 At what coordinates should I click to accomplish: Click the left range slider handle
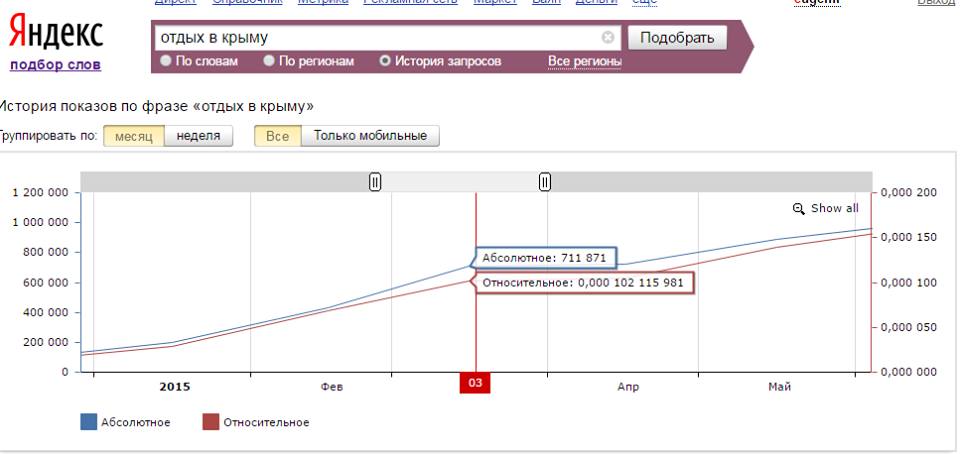tap(375, 182)
